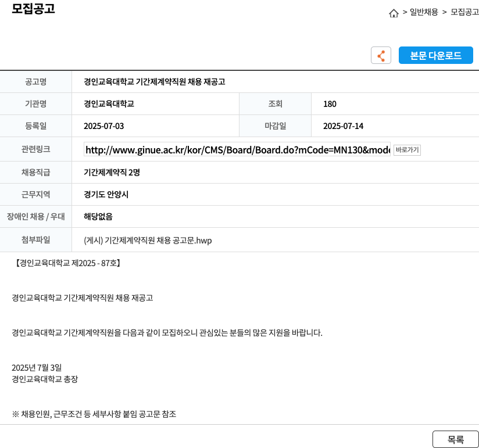This screenshot has height=448, width=479.
Task: Click the 첨부파일 label cell
Action: (35, 240)
